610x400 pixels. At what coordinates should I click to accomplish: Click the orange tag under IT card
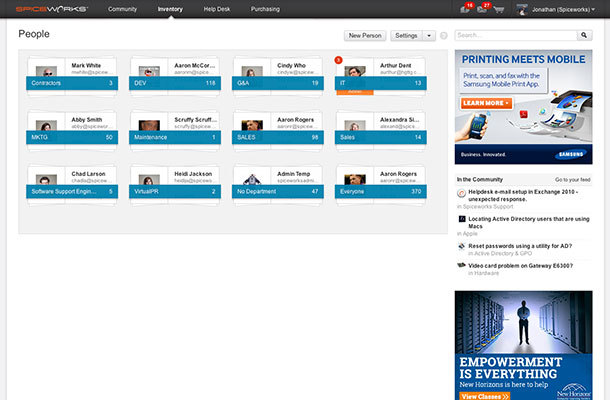355,92
